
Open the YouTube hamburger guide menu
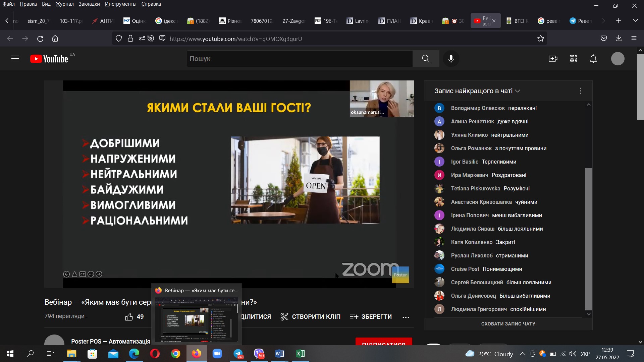15,59
